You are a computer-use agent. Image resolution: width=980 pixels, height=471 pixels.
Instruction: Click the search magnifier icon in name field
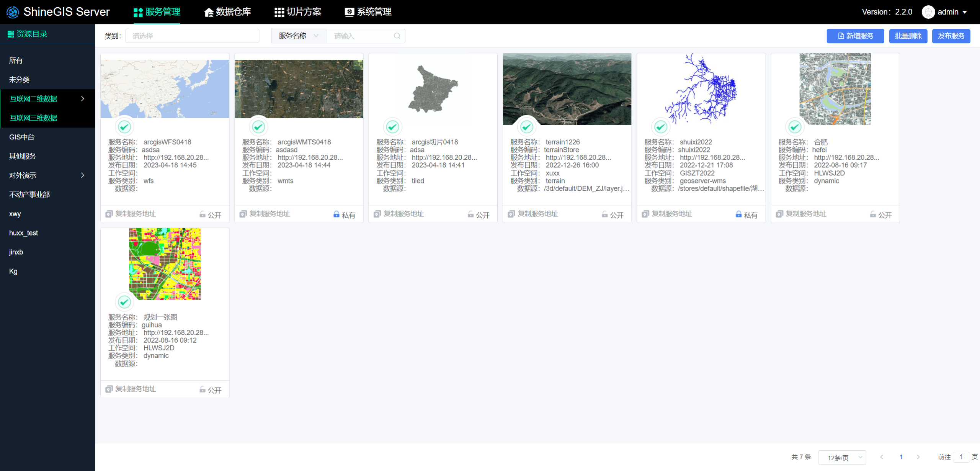[397, 36]
